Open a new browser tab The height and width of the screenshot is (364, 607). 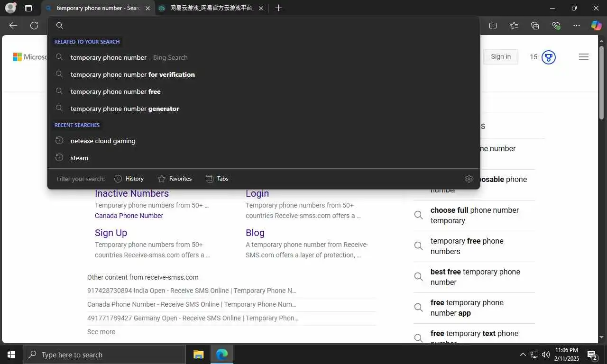pyautogui.click(x=278, y=8)
